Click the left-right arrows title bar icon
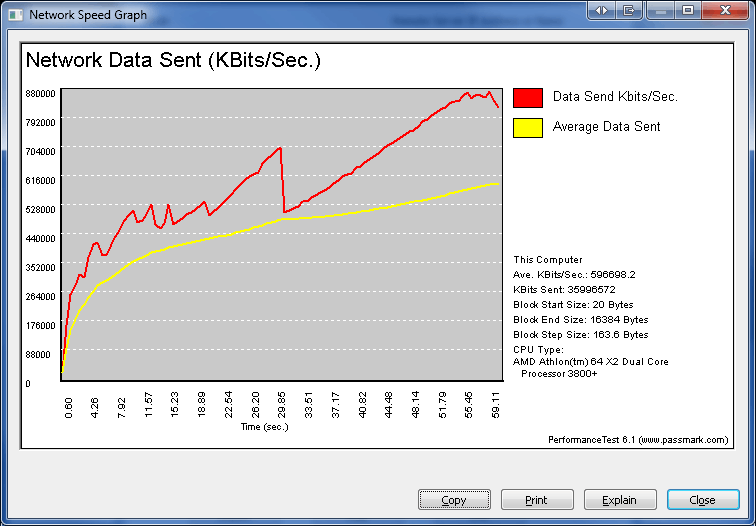The height and width of the screenshot is (526, 756). click(x=601, y=10)
